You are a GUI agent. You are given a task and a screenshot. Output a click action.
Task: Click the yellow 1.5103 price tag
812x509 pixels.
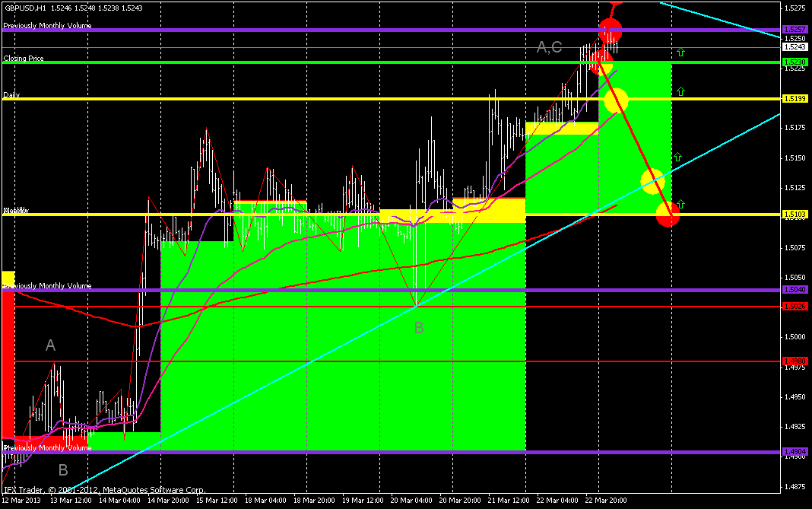795,214
